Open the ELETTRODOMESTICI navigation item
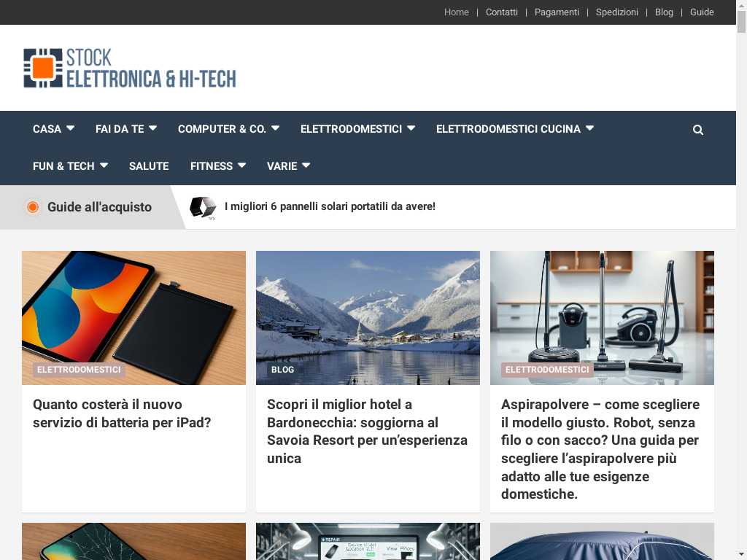747x560 pixels. (x=357, y=129)
